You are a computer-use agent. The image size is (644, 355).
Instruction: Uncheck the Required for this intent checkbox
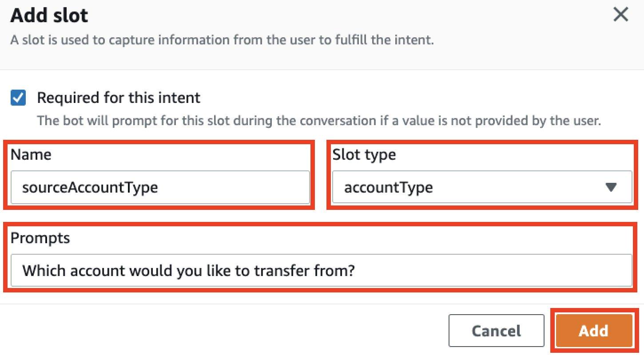pos(18,98)
